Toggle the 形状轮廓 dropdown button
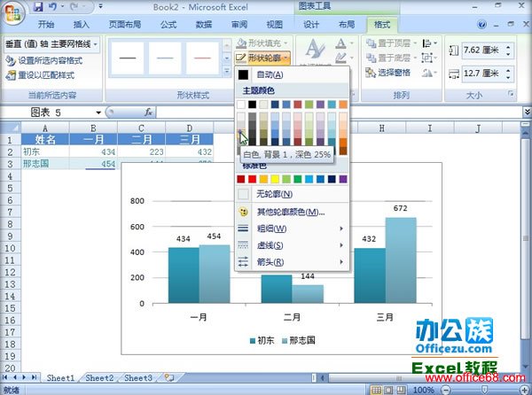Screen dimensions: 532x395 point(262,58)
